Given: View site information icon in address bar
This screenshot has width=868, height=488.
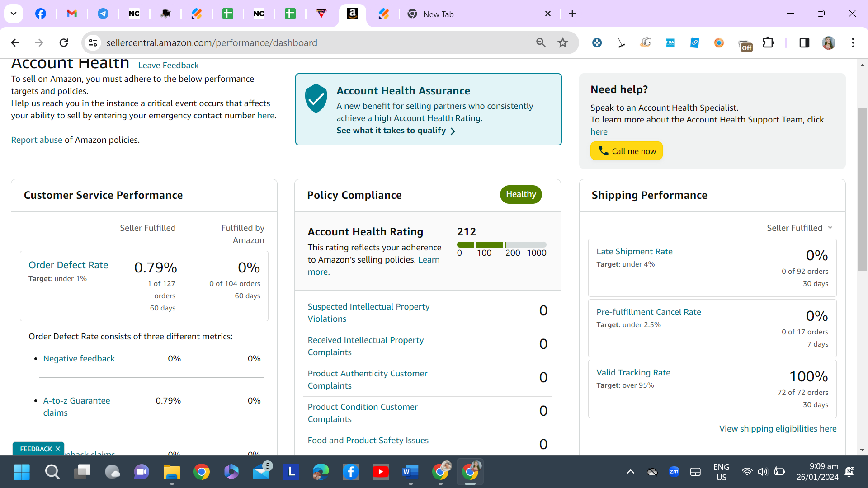Looking at the screenshot, I should tap(93, 43).
